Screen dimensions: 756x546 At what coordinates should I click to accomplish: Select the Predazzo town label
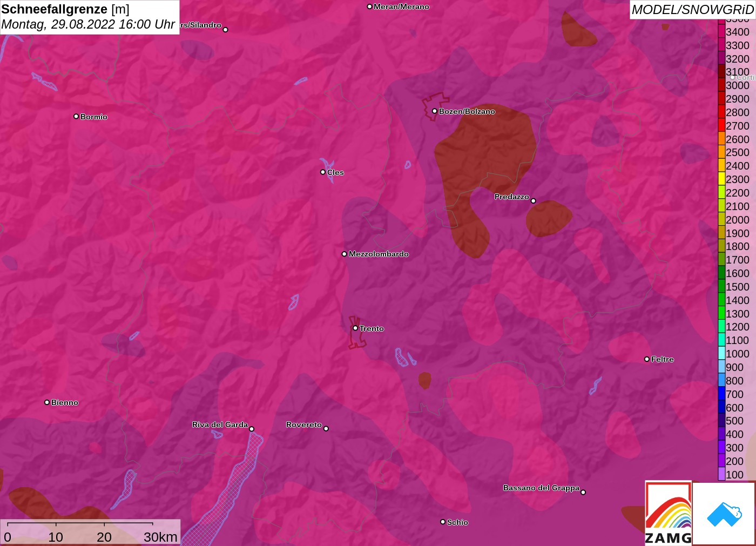point(512,197)
